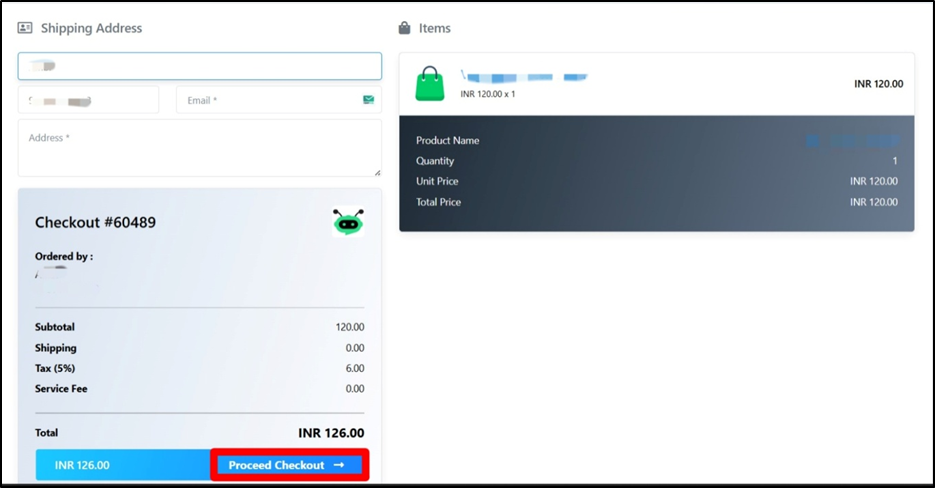This screenshot has width=935, height=488.
Task: Click the INR 120.00 x 1 text
Action: 488,94
